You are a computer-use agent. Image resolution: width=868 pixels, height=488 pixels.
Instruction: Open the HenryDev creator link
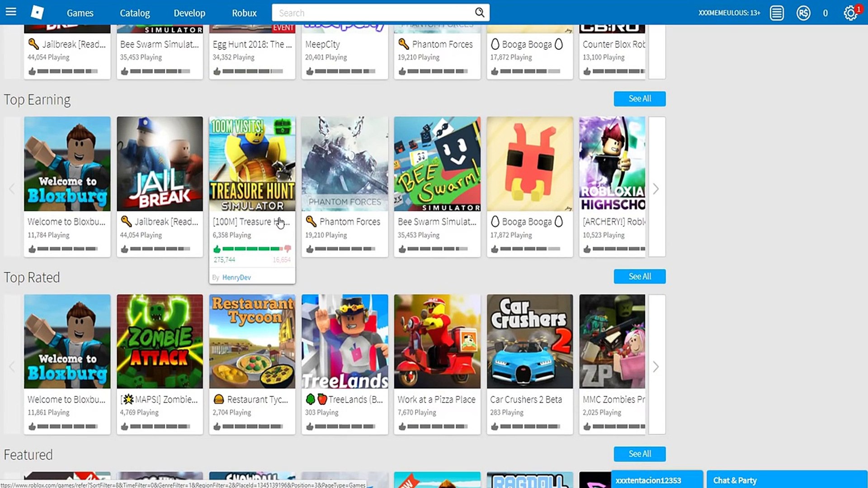click(x=236, y=277)
